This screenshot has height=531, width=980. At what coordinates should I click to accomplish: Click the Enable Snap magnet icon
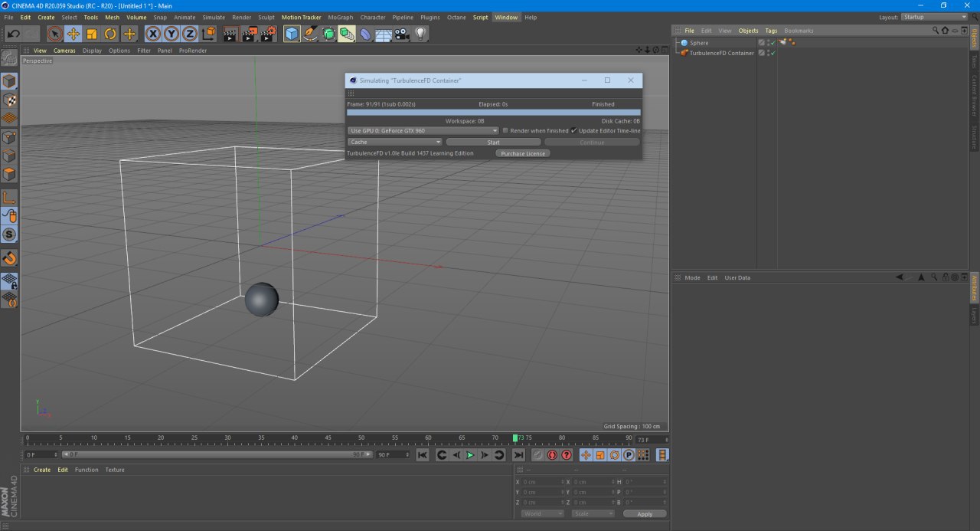[x=9, y=258]
